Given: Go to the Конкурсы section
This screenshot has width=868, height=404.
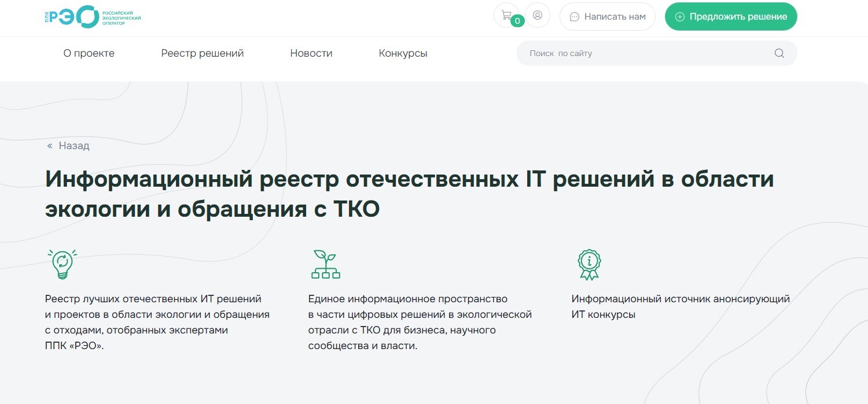Looking at the screenshot, I should pos(403,53).
